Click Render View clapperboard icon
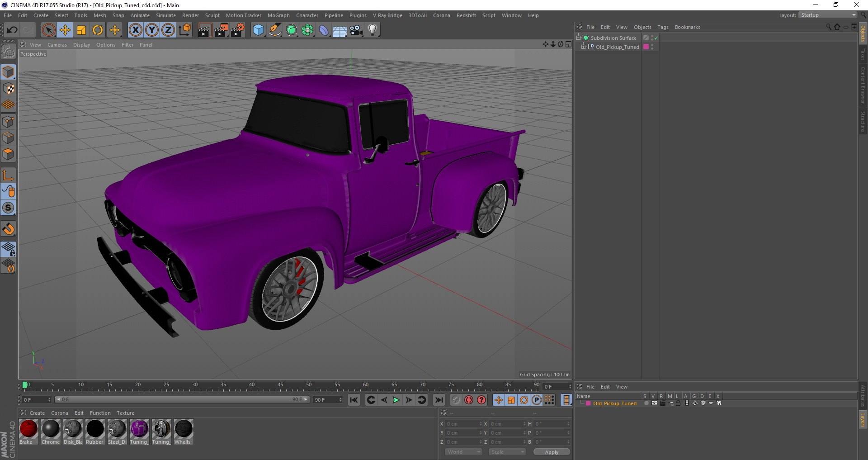 (x=204, y=30)
